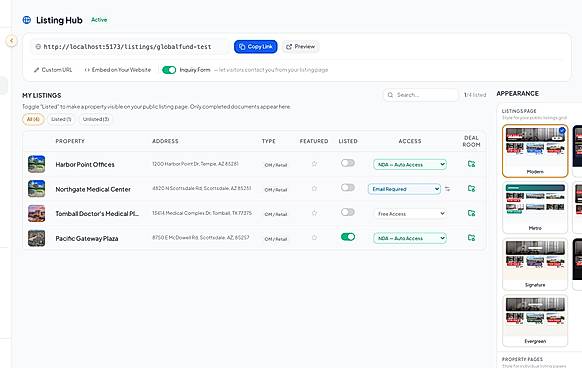Open the listing page Preview

(x=301, y=47)
